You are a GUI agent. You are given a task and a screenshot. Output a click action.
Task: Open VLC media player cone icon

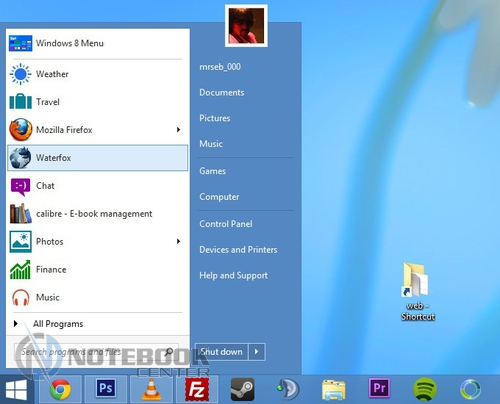151,389
